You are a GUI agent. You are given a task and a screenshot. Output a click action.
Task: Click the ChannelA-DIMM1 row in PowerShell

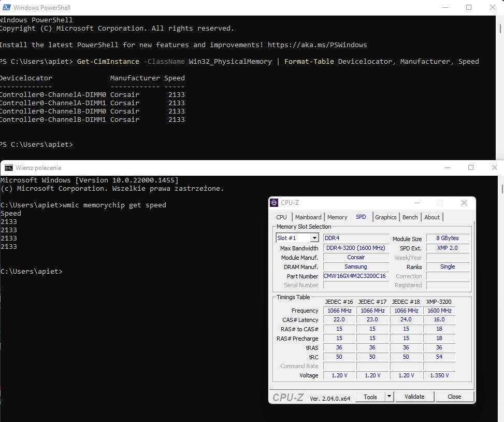click(x=92, y=103)
